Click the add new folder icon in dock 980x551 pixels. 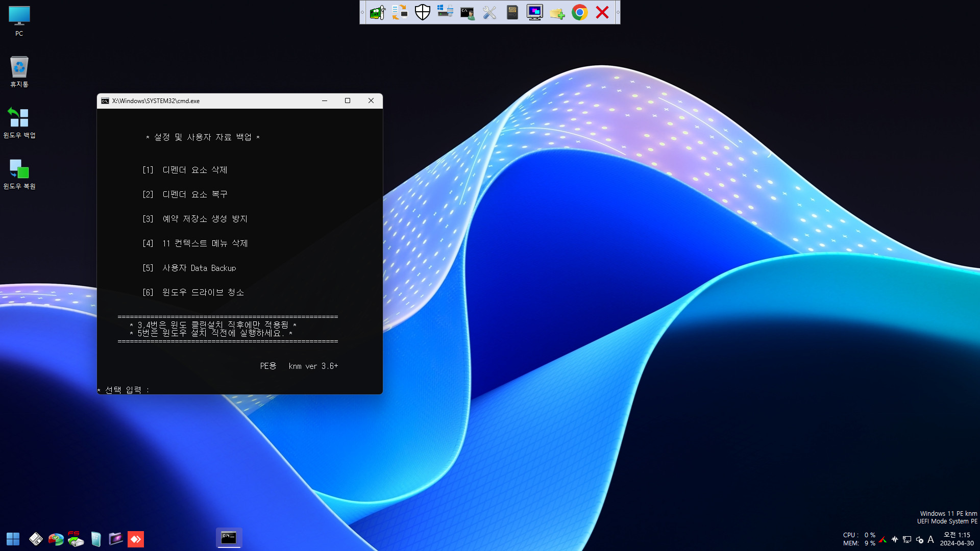click(557, 12)
